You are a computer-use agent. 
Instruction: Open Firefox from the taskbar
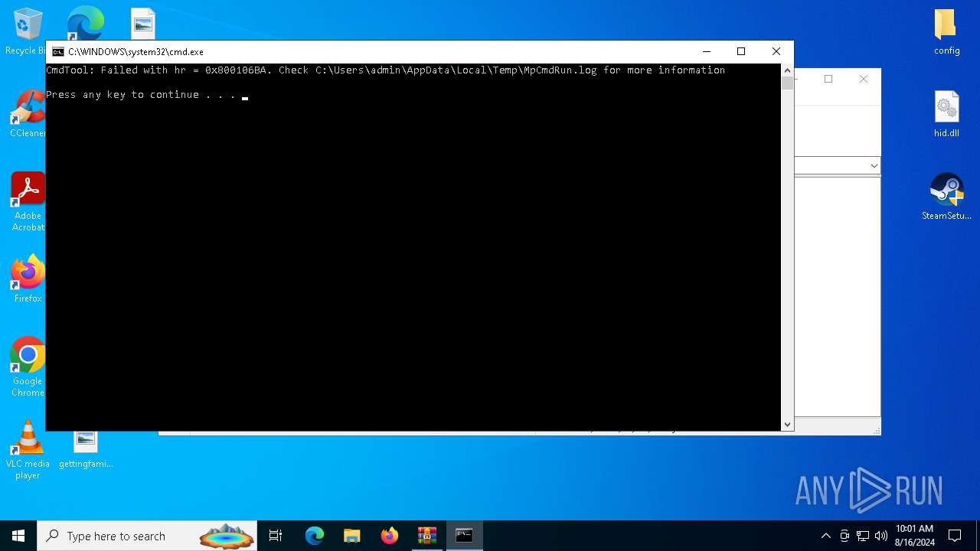(x=390, y=536)
